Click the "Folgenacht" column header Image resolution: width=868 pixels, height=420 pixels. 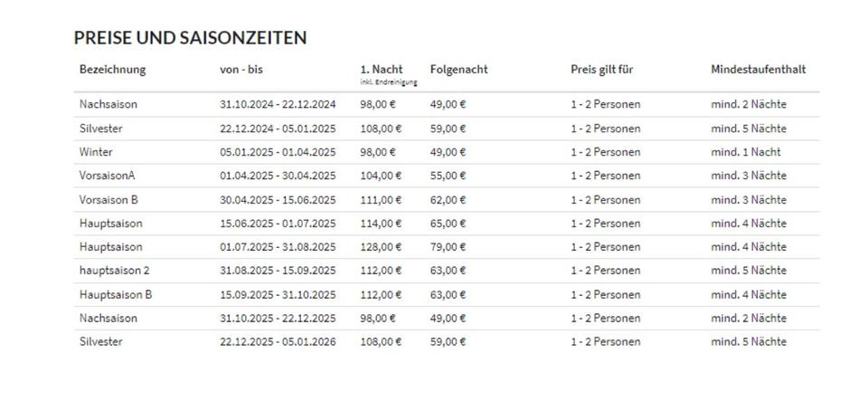tap(458, 70)
